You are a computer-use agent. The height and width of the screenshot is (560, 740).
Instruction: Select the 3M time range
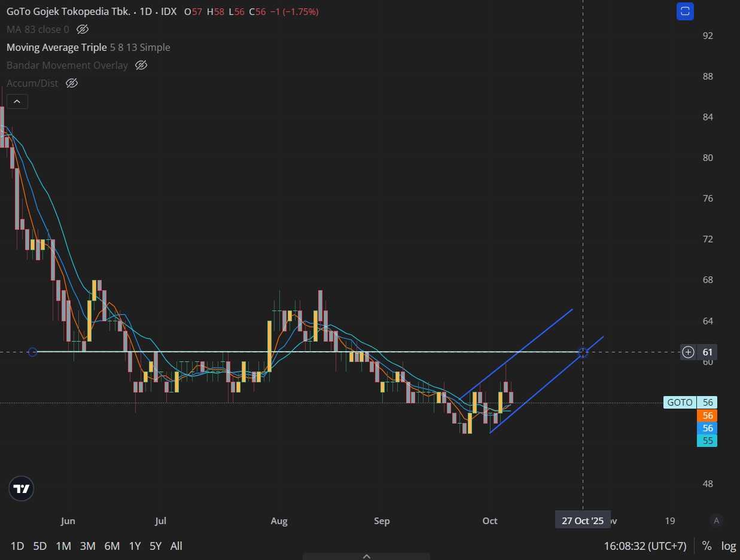coord(88,546)
